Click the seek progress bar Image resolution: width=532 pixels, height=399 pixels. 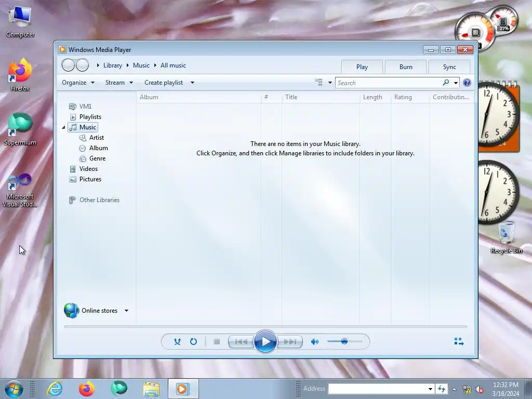point(265,326)
